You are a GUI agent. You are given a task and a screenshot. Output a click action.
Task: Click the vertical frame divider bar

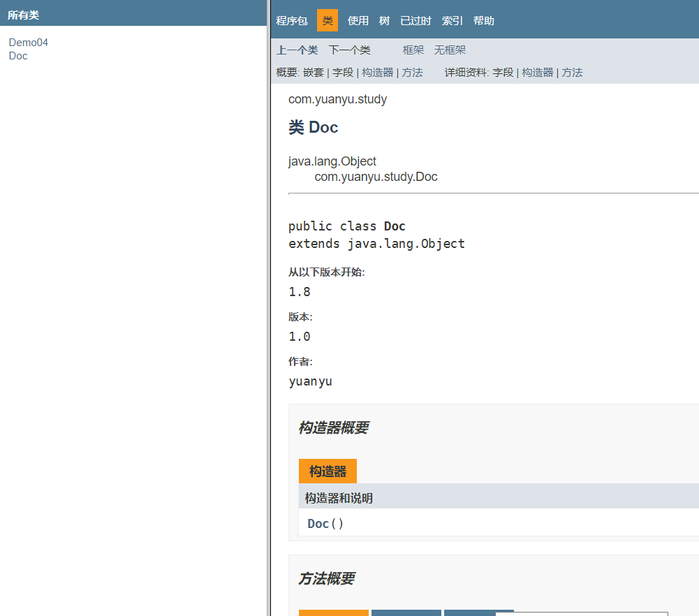click(269, 308)
